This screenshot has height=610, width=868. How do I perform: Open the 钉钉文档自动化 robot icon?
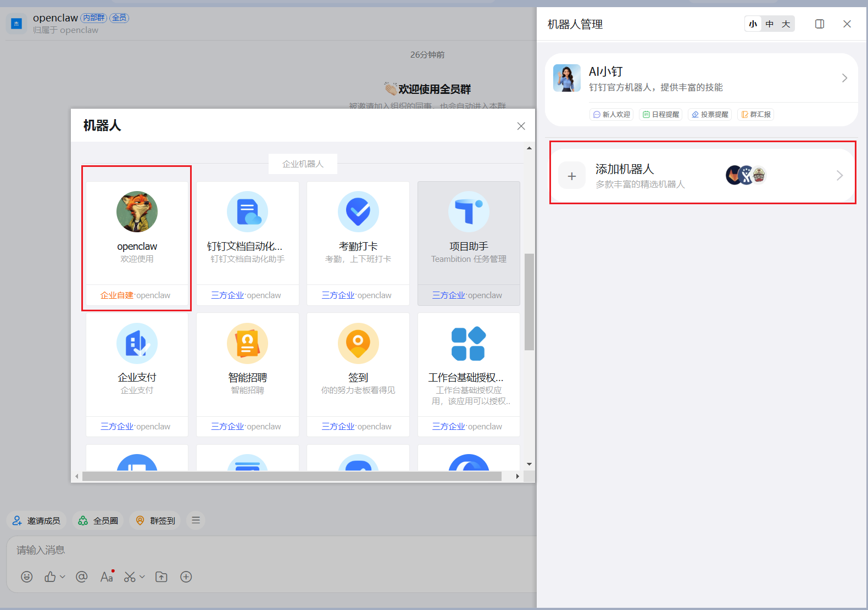click(247, 212)
